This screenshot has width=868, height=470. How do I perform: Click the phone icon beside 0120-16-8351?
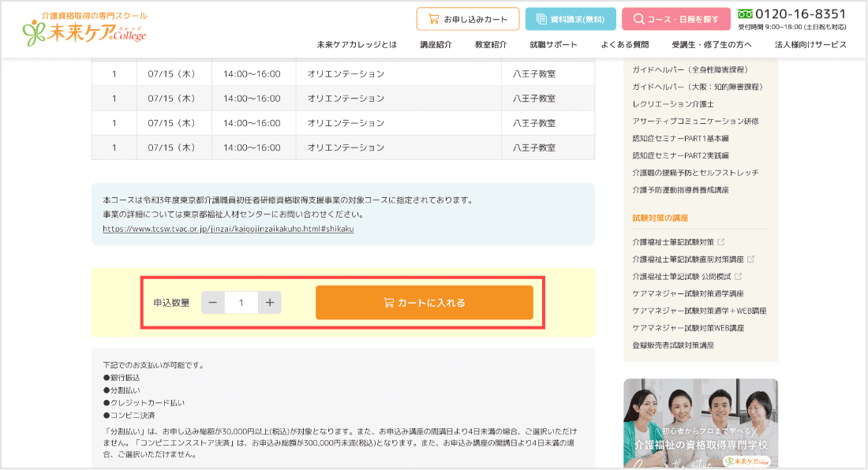click(744, 13)
